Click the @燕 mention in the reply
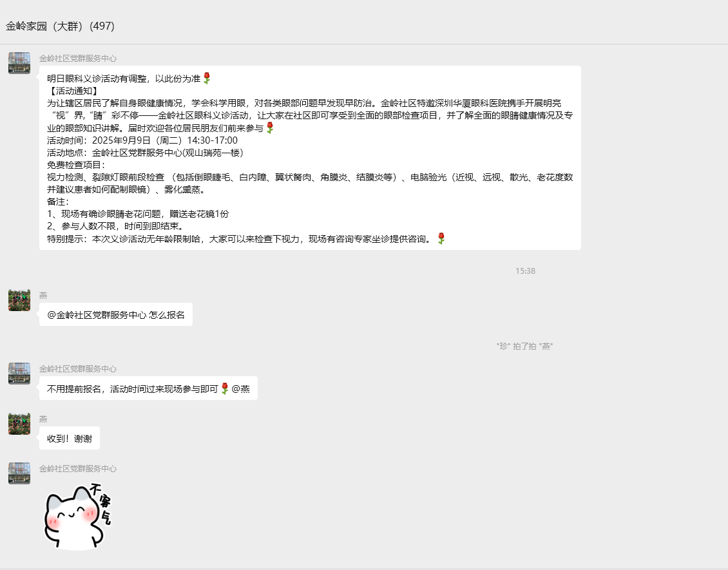Image resolution: width=728 pixels, height=570 pixels. click(240, 388)
